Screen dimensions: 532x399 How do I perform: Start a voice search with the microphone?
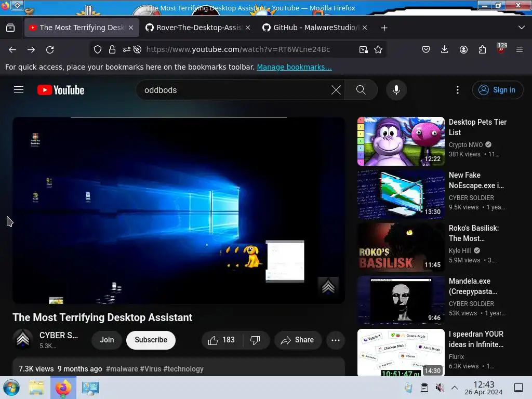click(396, 90)
